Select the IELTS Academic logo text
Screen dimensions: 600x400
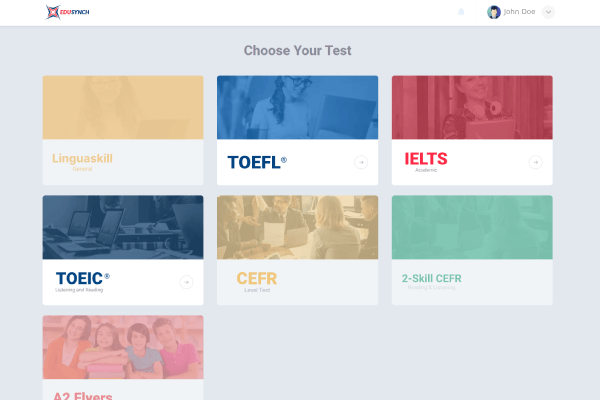pyautogui.click(x=426, y=160)
